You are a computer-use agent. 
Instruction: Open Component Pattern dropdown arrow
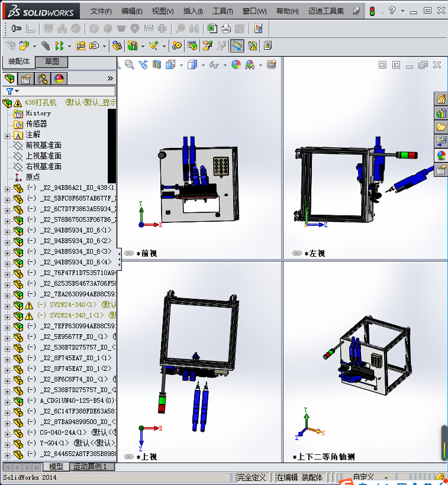coord(69,46)
